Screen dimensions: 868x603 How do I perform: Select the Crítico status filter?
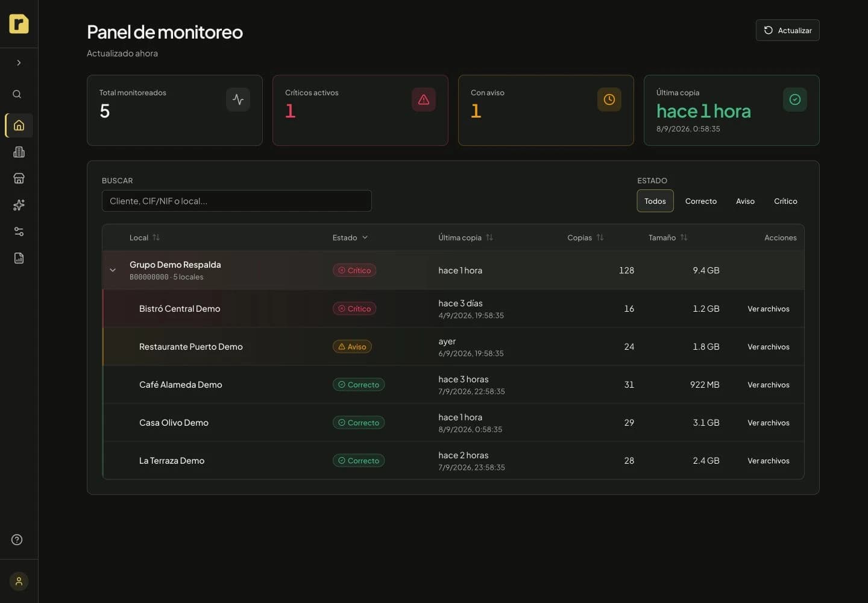tap(785, 201)
